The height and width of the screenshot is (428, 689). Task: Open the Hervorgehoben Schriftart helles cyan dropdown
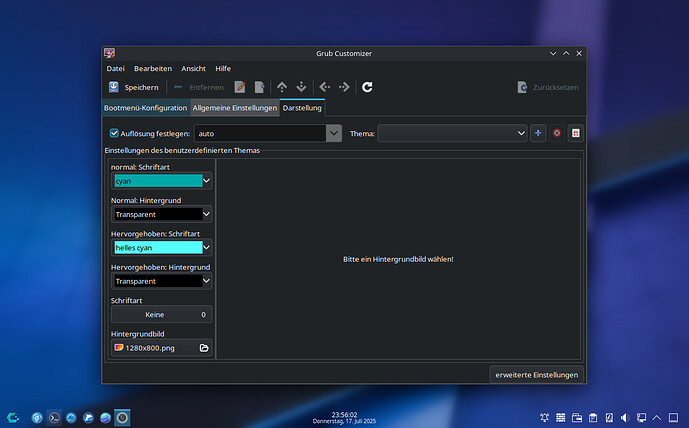coord(161,247)
